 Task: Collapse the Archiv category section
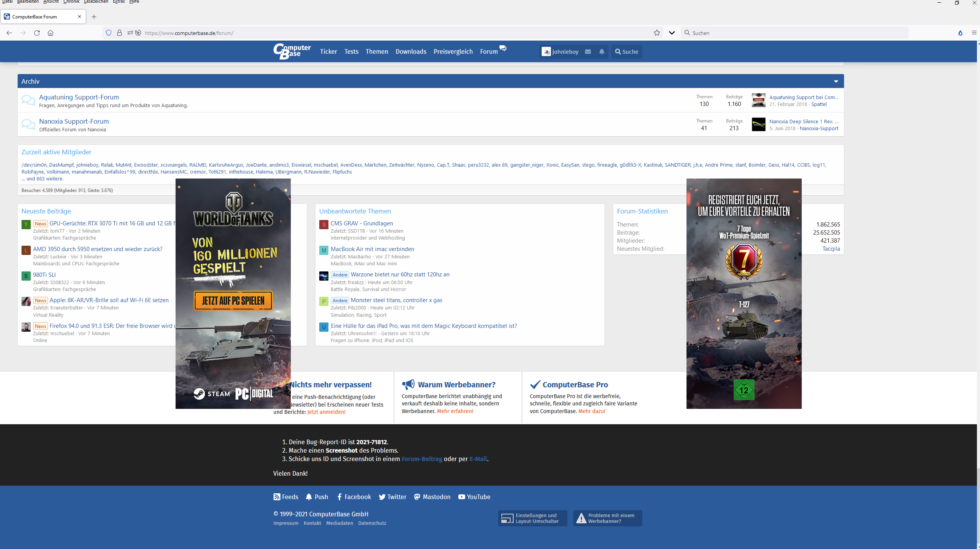836,81
